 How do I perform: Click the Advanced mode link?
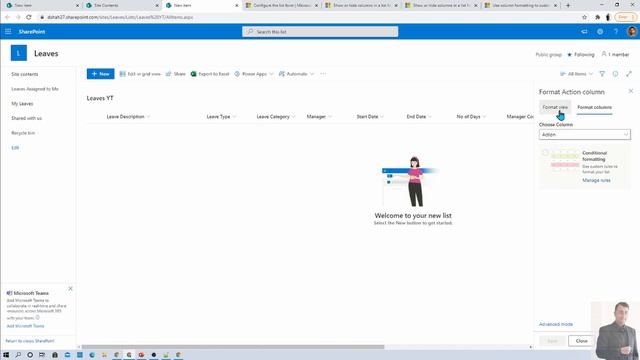click(556, 324)
